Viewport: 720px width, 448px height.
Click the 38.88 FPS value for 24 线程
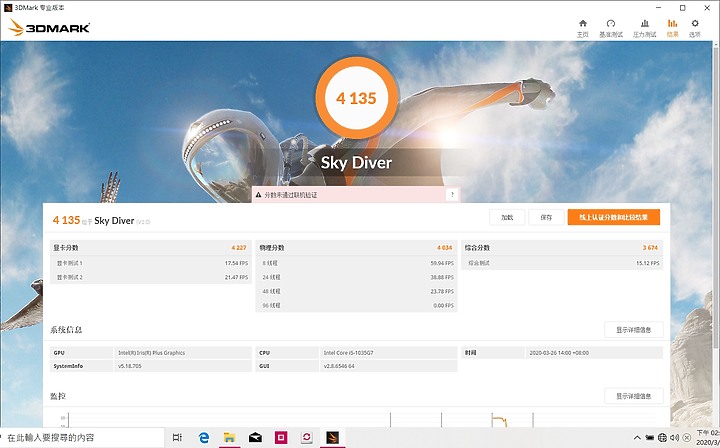(442, 277)
